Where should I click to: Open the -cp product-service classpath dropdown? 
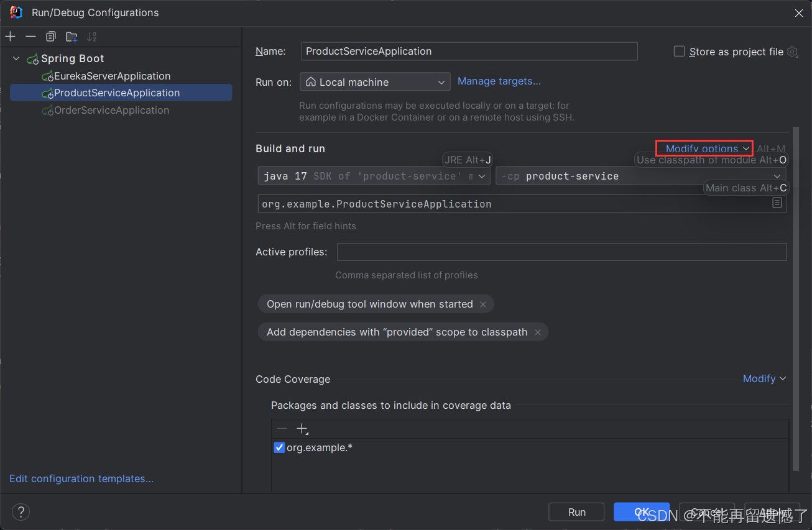(x=641, y=176)
